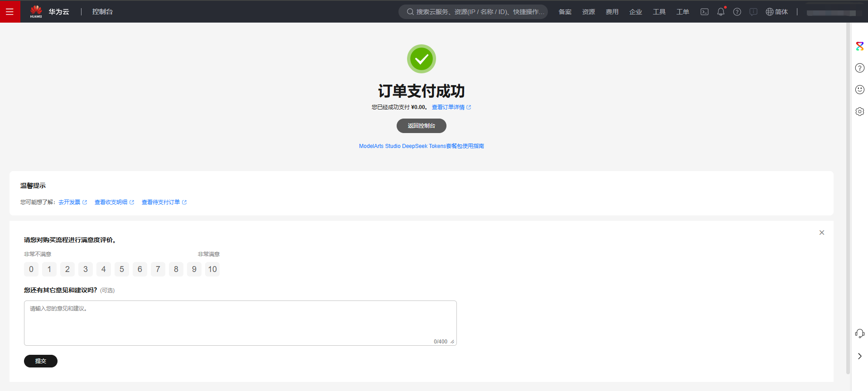Click the page vertical scrollbar
This screenshot has height=391, width=868.
848,199
